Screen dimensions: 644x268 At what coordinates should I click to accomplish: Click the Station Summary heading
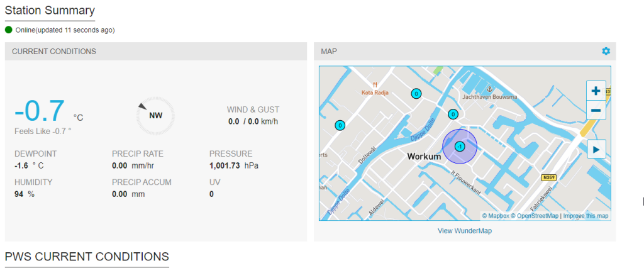[50, 10]
